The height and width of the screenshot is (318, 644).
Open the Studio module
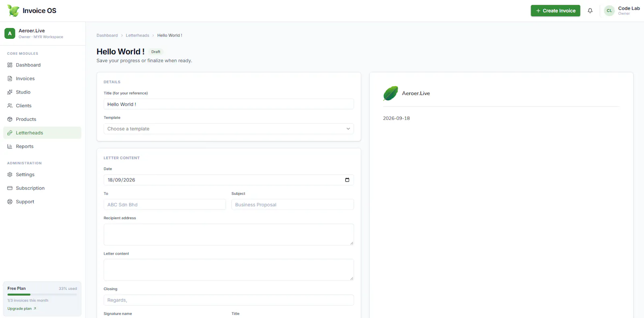point(42,92)
